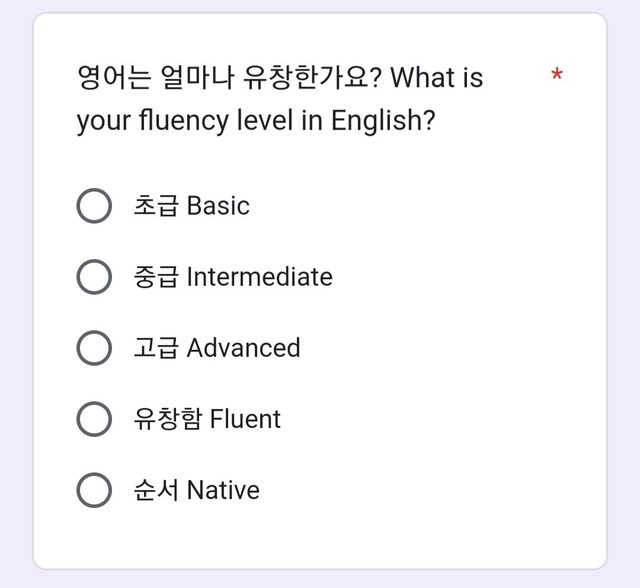Click the "Fluent" option label text
The width and height of the screenshot is (640, 588).
click(245, 419)
